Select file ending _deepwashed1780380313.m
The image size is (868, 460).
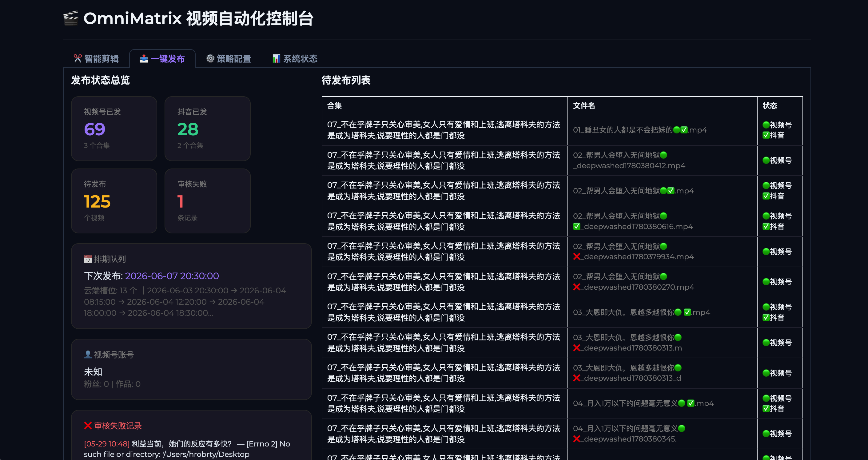point(627,343)
